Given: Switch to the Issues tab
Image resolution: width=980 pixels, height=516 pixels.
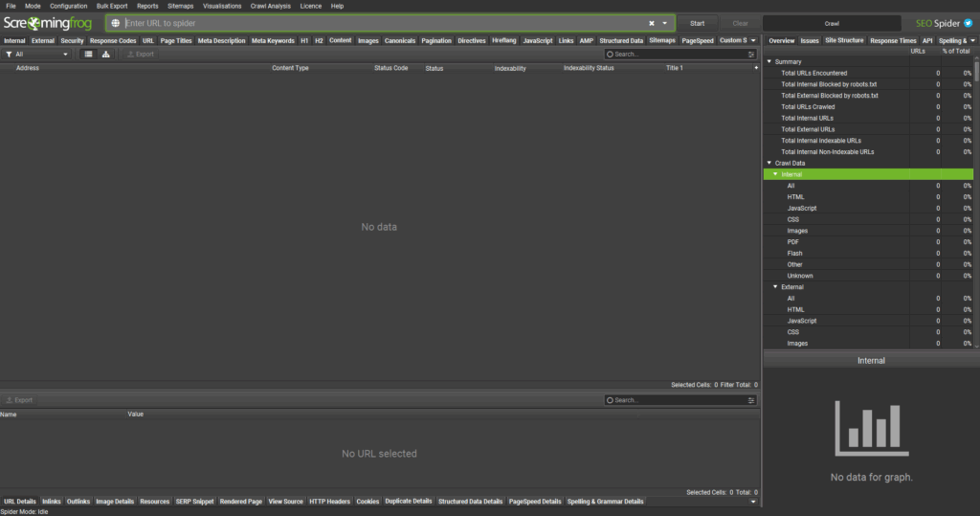Looking at the screenshot, I should (x=810, y=40).
